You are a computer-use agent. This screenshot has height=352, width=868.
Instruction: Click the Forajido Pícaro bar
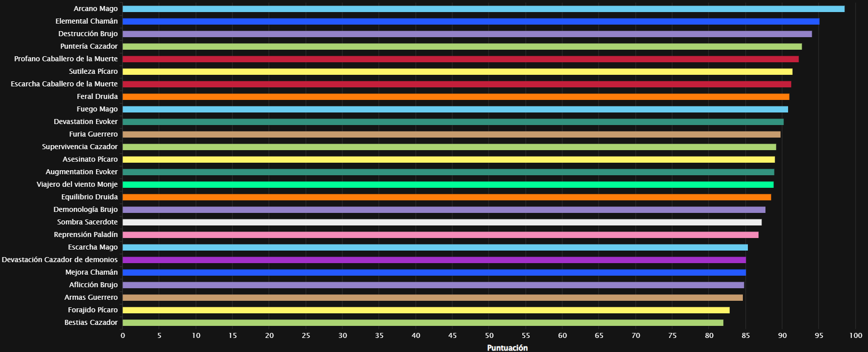point(426,310)
